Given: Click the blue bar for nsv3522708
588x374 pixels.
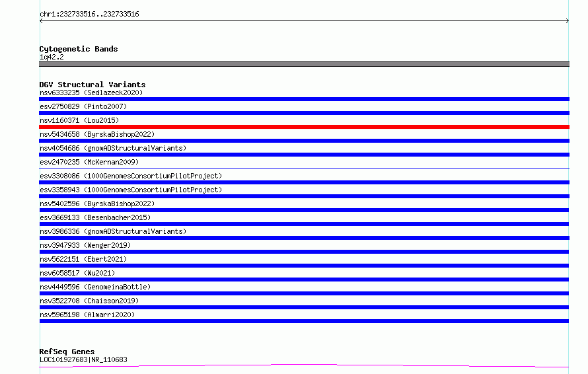Looking at the screenshot, I should coord(304,307).
